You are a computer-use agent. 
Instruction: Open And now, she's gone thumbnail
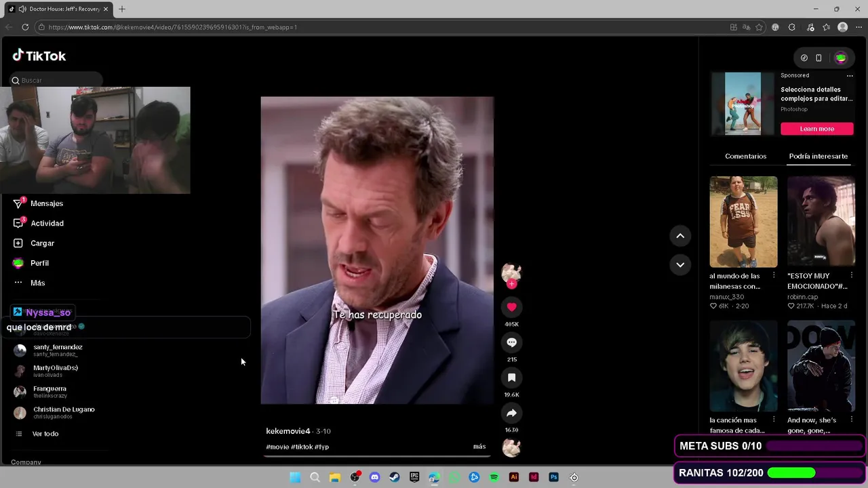point(821,366)
